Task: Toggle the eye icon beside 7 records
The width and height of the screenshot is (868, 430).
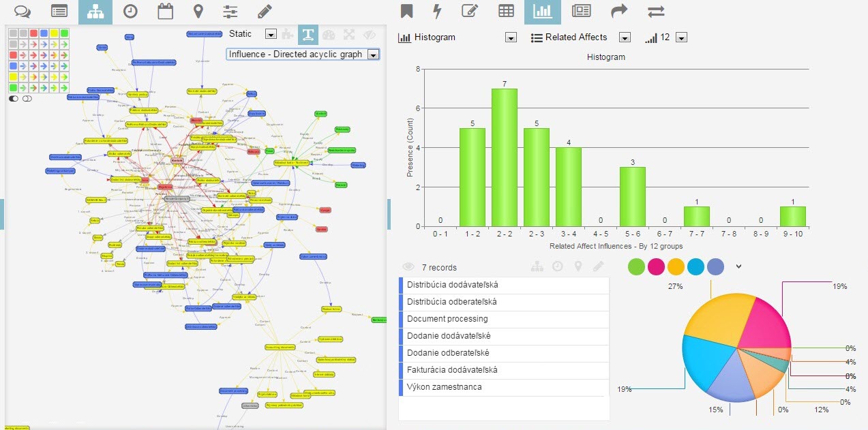Action: (x=408, y=268)
